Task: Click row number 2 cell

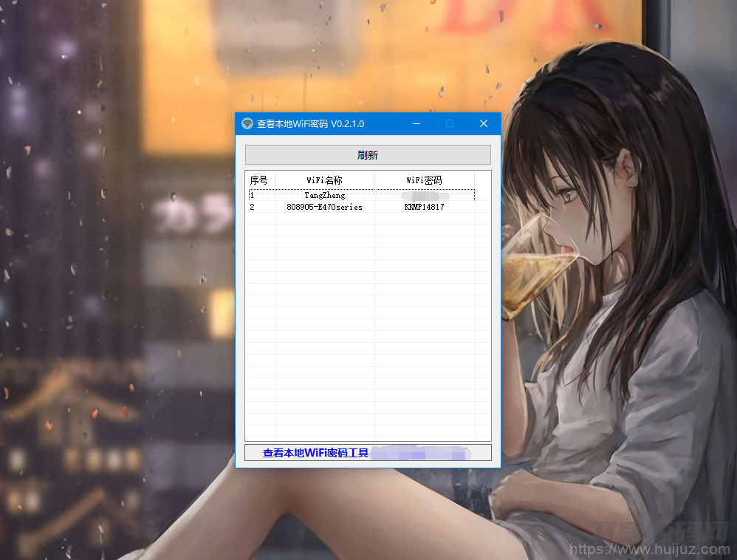Action: (261, 207)
